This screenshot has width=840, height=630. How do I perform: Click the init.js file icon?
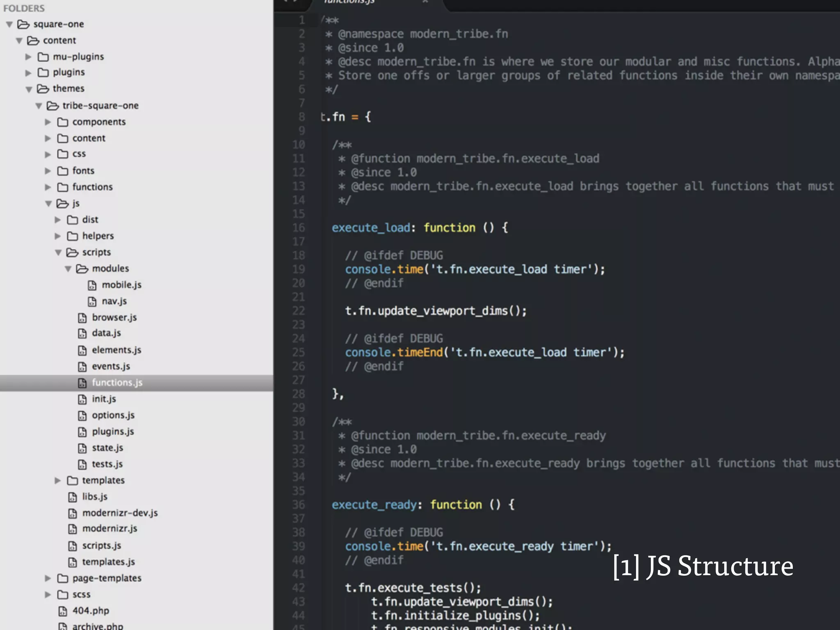click(82, 399)
